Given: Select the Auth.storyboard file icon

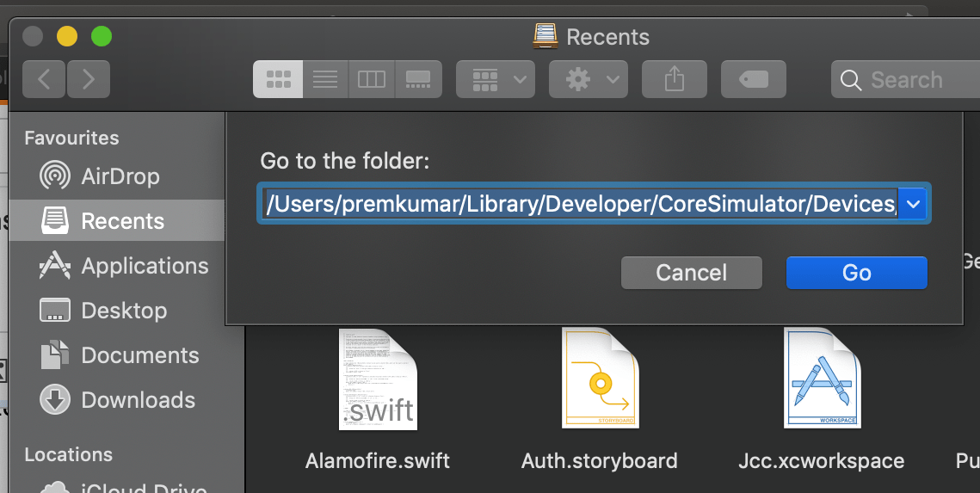Looking at the screenshot, I should 600,378.
